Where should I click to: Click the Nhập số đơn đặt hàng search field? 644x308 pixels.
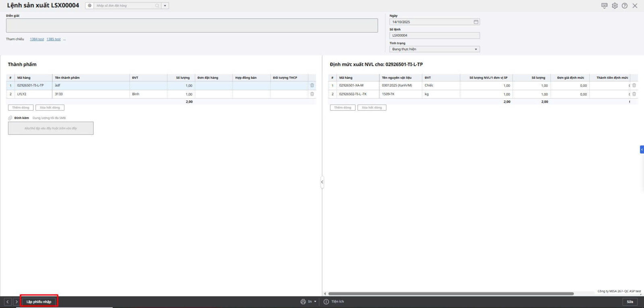[x=125, y=6]
